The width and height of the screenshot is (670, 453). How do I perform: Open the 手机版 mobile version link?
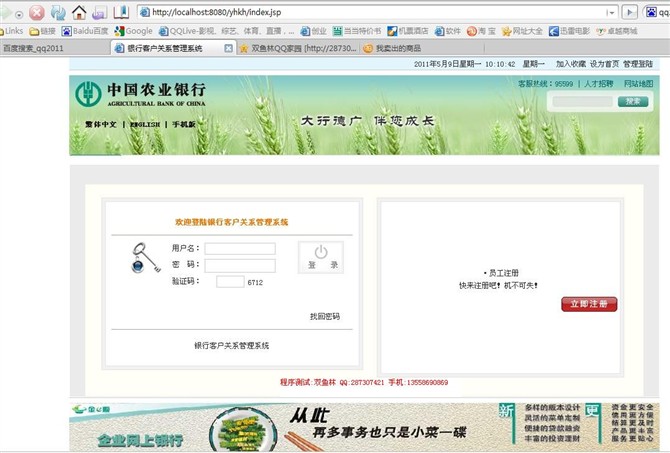[x=184, y=124]
